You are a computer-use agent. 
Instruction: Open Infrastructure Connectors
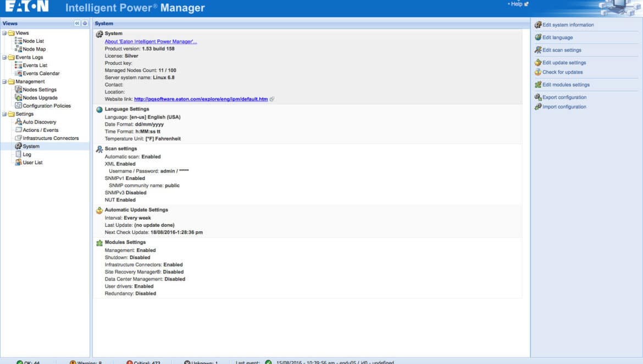click(x=51, y=138)
